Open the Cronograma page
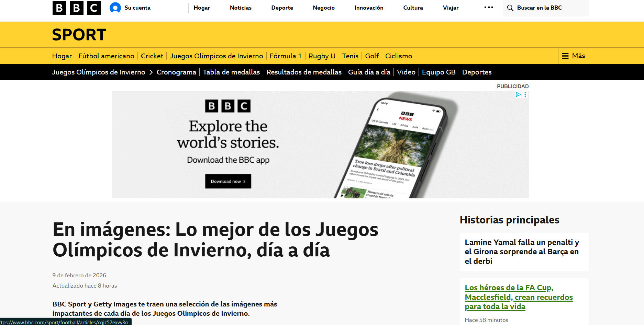The image size is (644, 325). coord(176,72)
